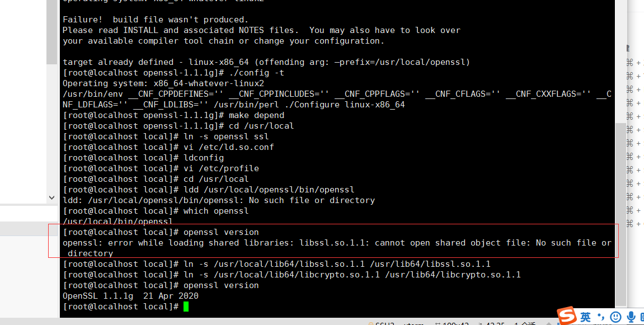This screenshot has height=325, width=644.
Task: Click the 'ldconfig' command line
Action: 144,158
